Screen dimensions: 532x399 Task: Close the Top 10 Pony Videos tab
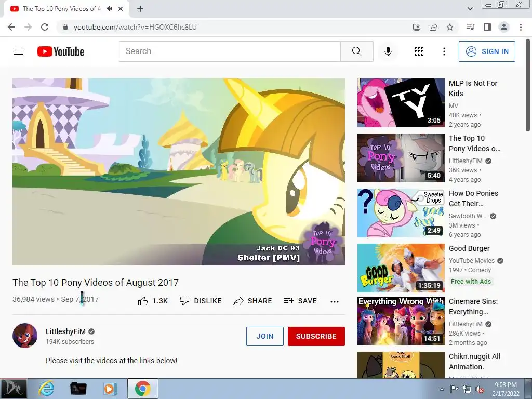point(121,9)
